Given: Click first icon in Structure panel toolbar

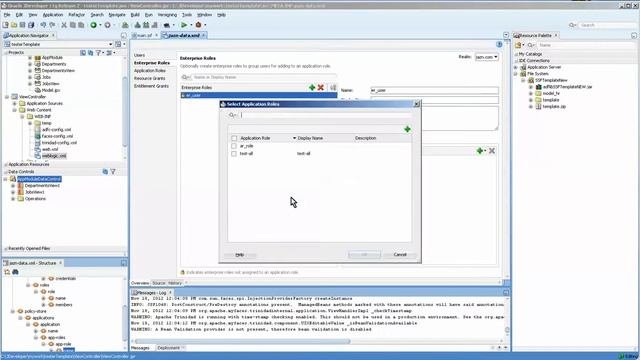Looking at the screenshot, I should (7, 272).
